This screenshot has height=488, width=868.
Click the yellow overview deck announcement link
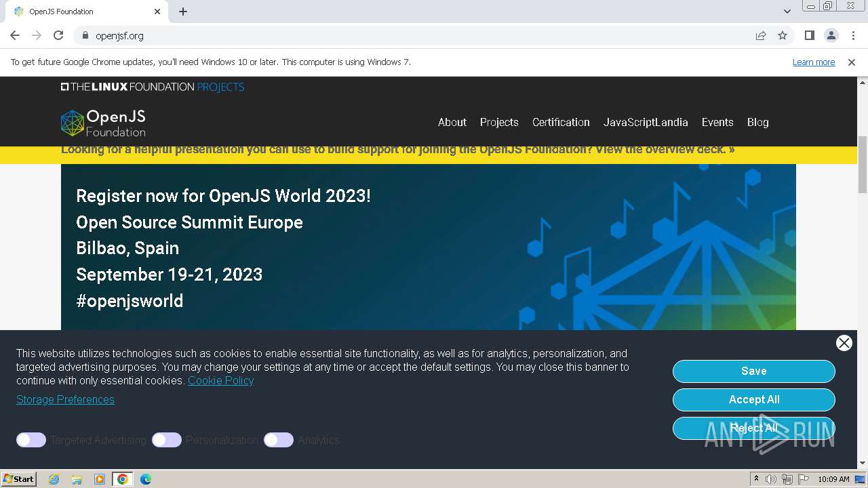pos(398,150)
